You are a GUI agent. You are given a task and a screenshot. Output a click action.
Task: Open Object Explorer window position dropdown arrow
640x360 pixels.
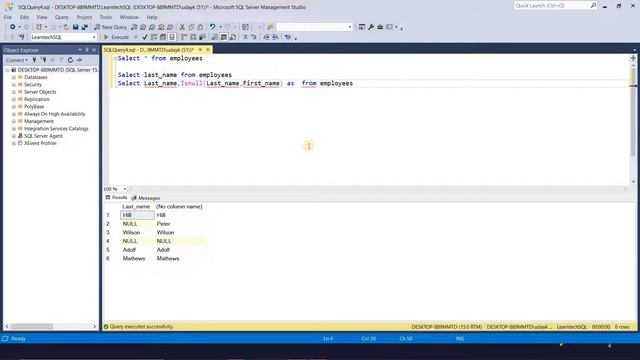80,50
